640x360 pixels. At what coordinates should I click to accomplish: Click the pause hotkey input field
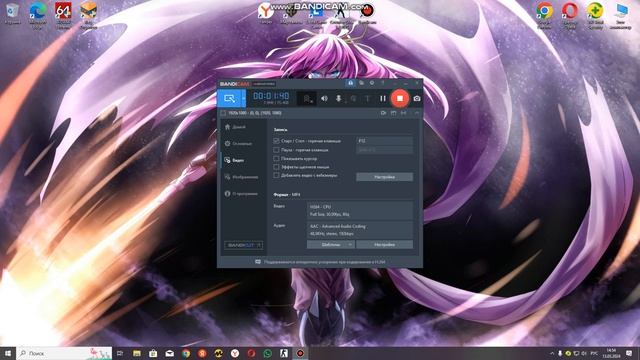tap(384, 150)
